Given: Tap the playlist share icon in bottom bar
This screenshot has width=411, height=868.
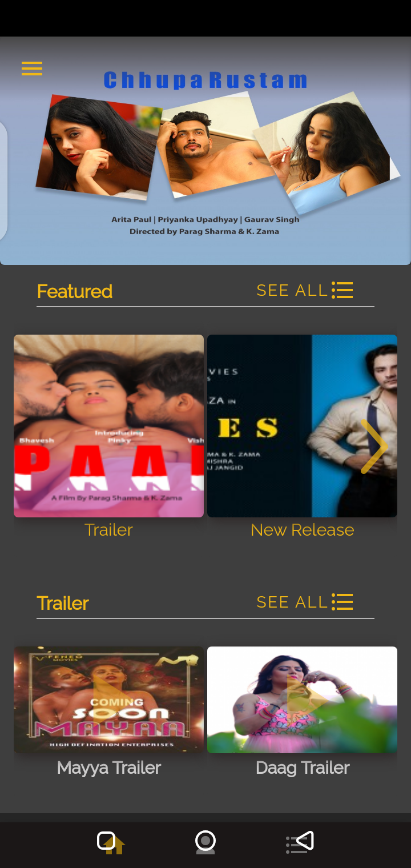Looking at the screenshot, I should coord(300,842).
